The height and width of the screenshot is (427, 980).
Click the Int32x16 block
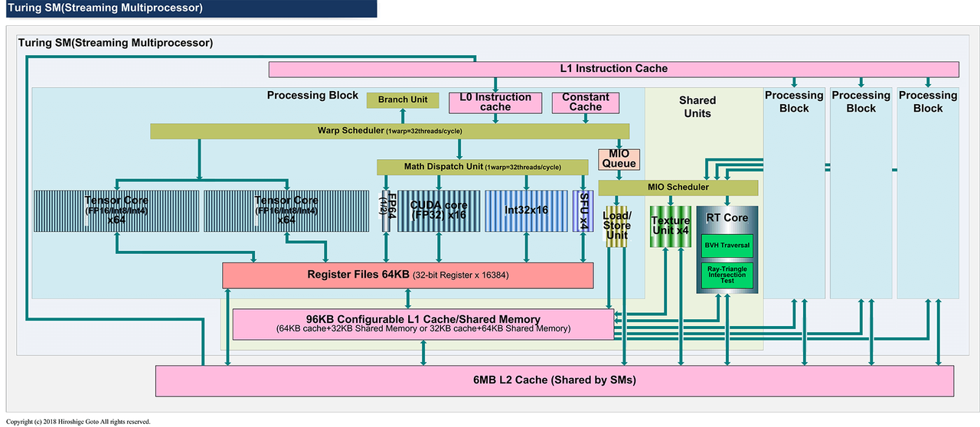526,211
